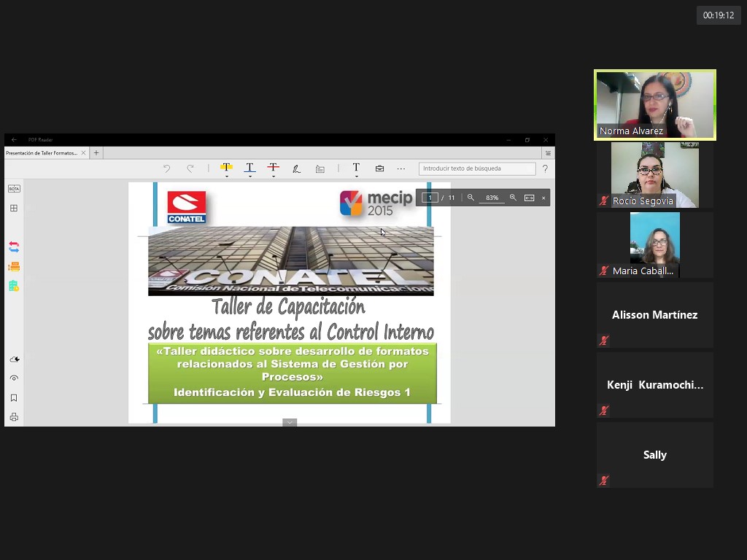Click the bookmark sidebar icon
This screenshot has width=747, height=560.
[x=14, y=397]
